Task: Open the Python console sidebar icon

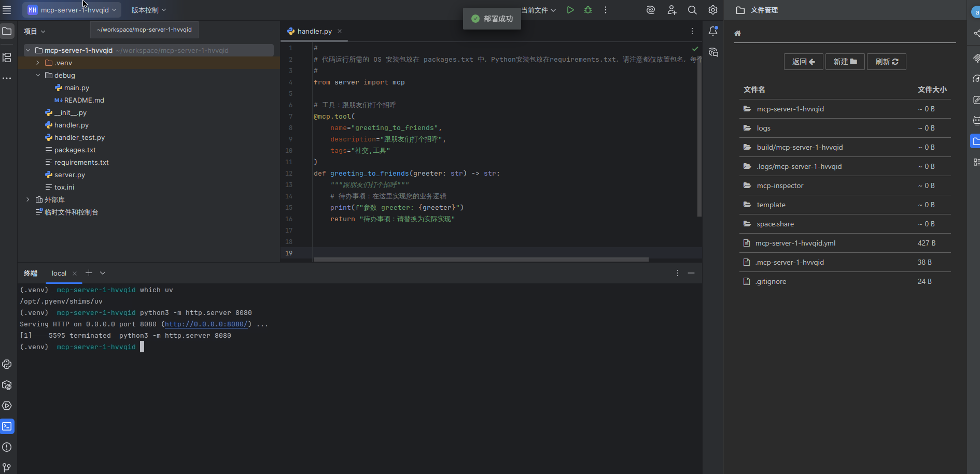Action: coord(7,364)
